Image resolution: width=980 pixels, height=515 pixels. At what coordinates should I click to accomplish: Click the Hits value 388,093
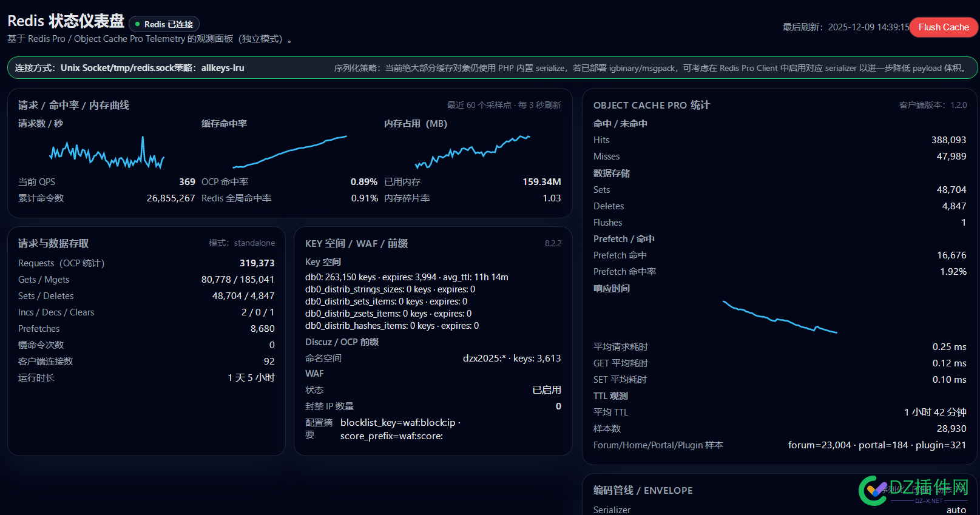pyautogui.click(x=948, y=140)
